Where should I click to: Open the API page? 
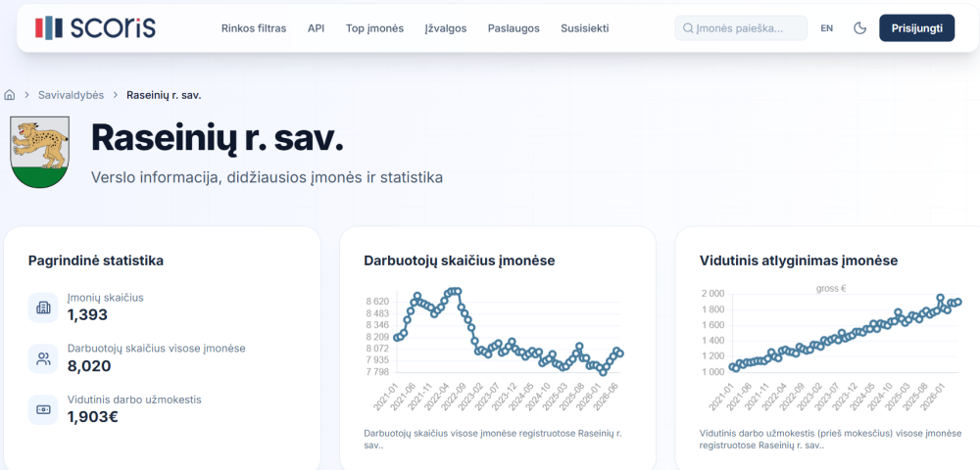click(316, 28)
